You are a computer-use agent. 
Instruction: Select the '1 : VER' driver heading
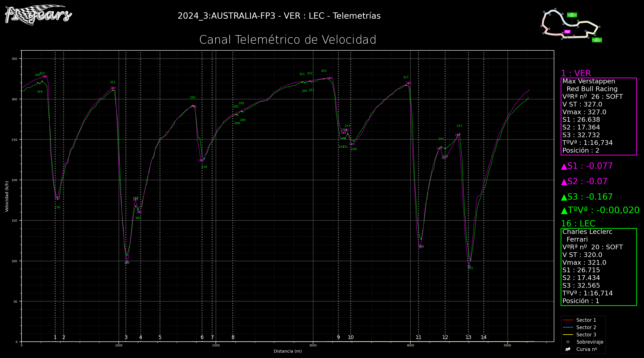tap(576, 73)
